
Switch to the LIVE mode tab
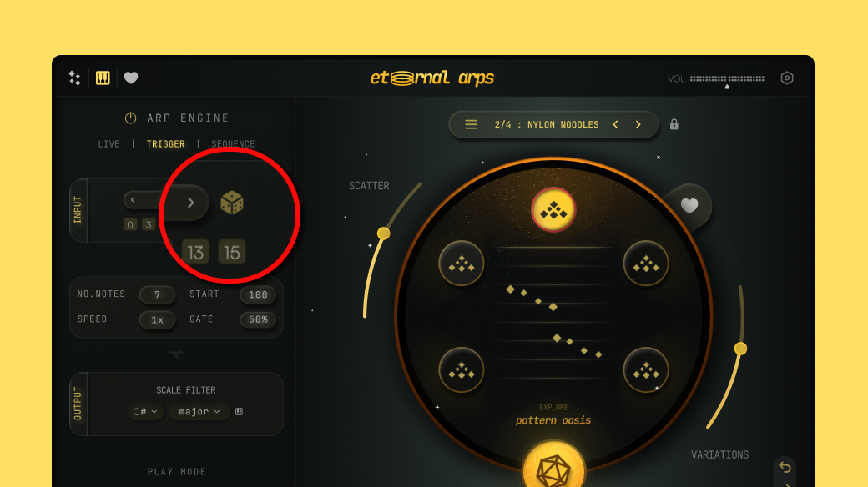click(x=108, y=144)
